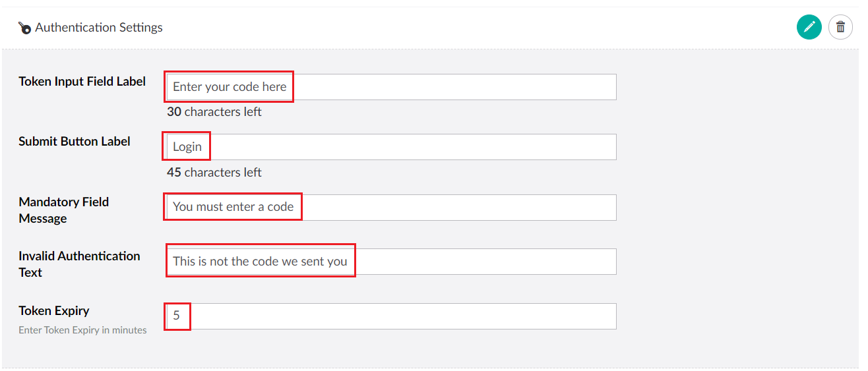Click the trash delete icon
Viewport: 868px width, 371px height.
click(840, 27)
